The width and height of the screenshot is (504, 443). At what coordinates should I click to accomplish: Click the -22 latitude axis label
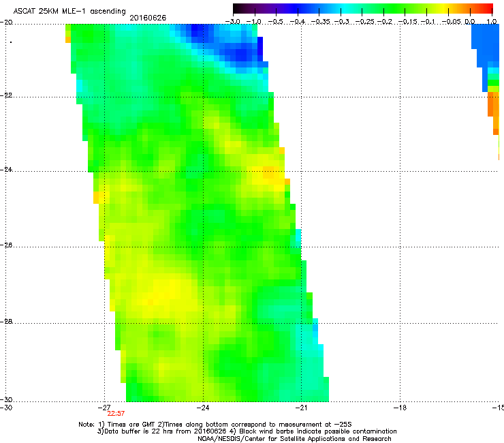point(6,95)
